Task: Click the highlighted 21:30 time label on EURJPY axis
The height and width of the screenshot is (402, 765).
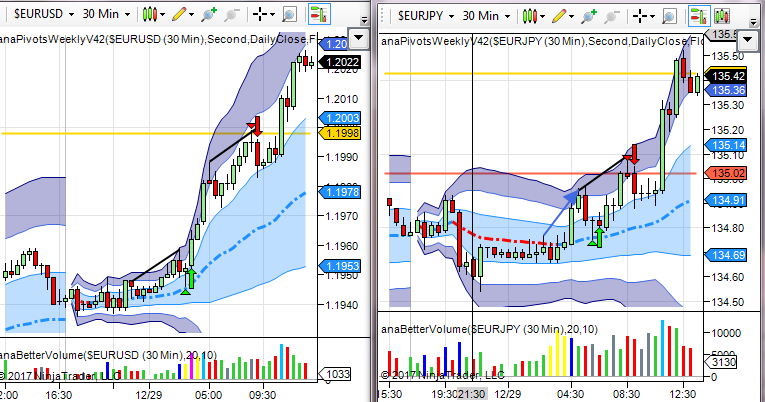Action: coord(471,394)
